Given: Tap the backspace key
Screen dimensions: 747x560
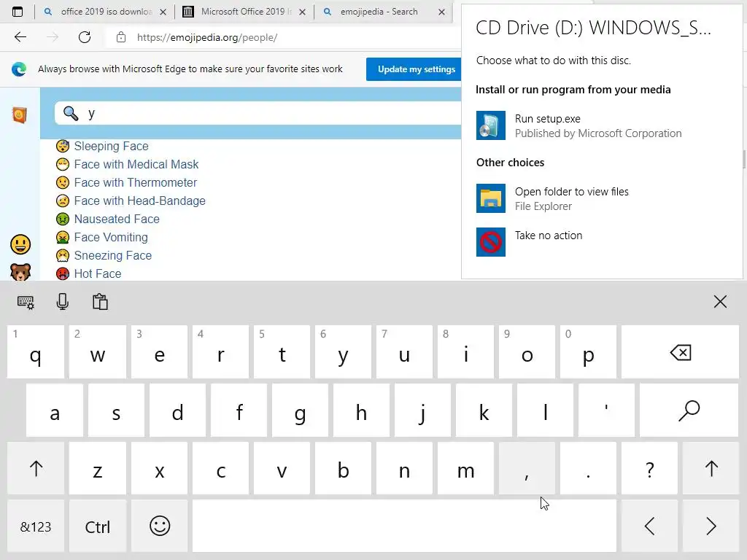Looking at the screenshot, I should click(x=680, y=352).
